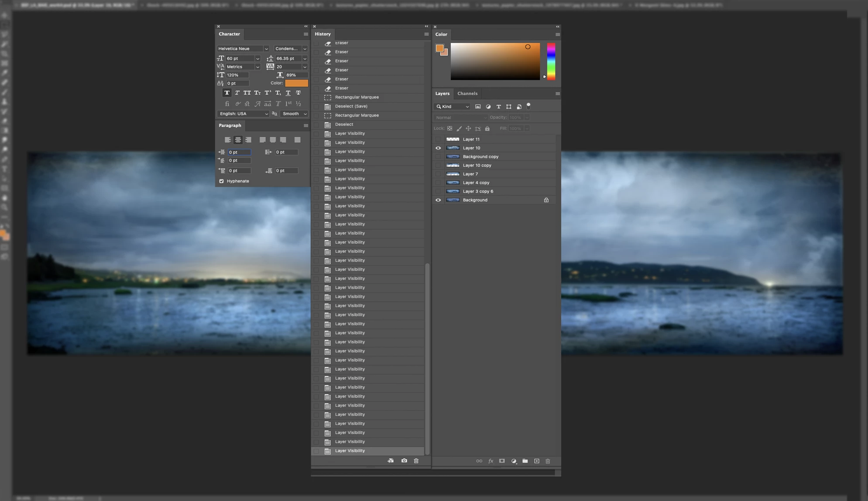This screenshot has width=868, height=501.
Task: Uncheck the Hyphenate checkbox
Action: click(221, 181)
